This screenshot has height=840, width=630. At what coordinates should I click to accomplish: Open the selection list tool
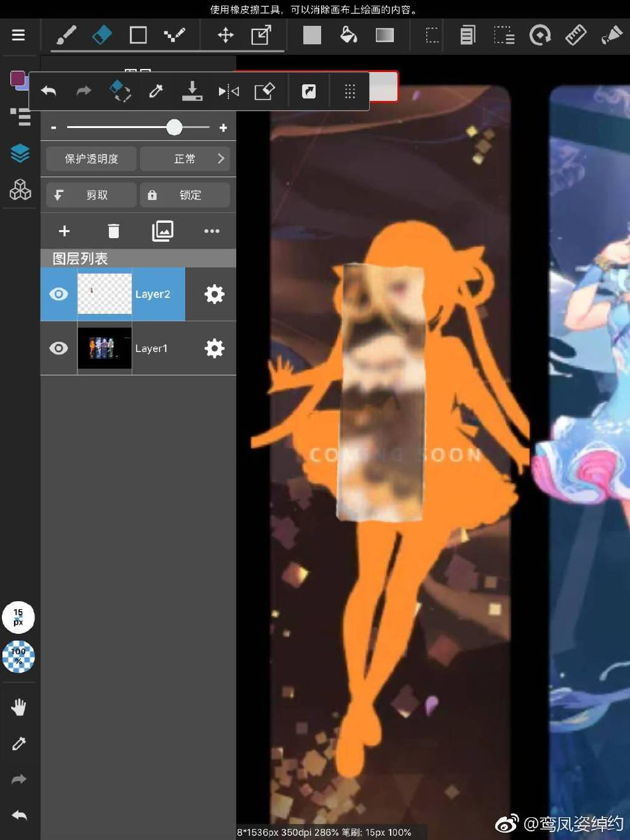point(504,35)
